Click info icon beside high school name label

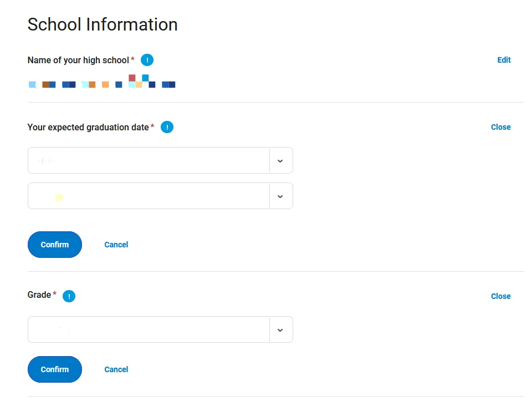(147, 60)
